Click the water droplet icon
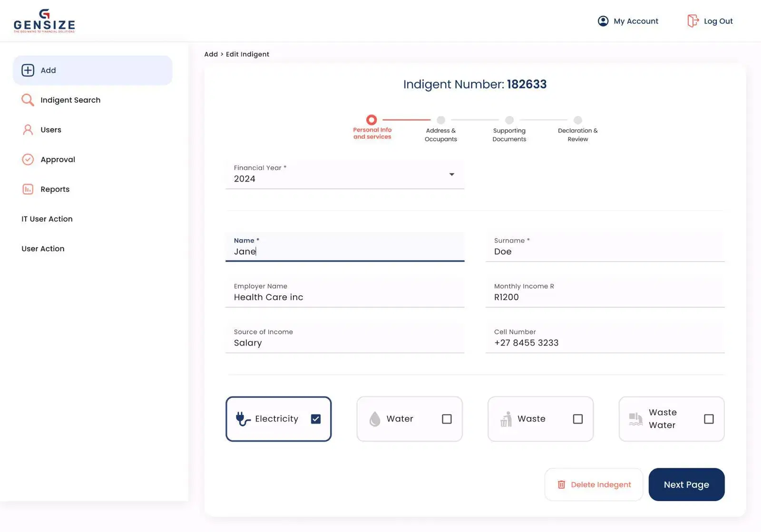Screen dimensions: 761x532 tap(374, 419)
